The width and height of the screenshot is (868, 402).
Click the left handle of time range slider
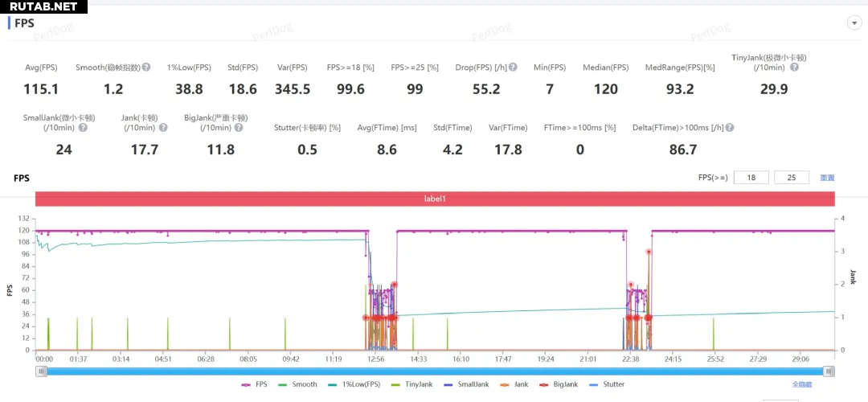(x=41, y=371)
